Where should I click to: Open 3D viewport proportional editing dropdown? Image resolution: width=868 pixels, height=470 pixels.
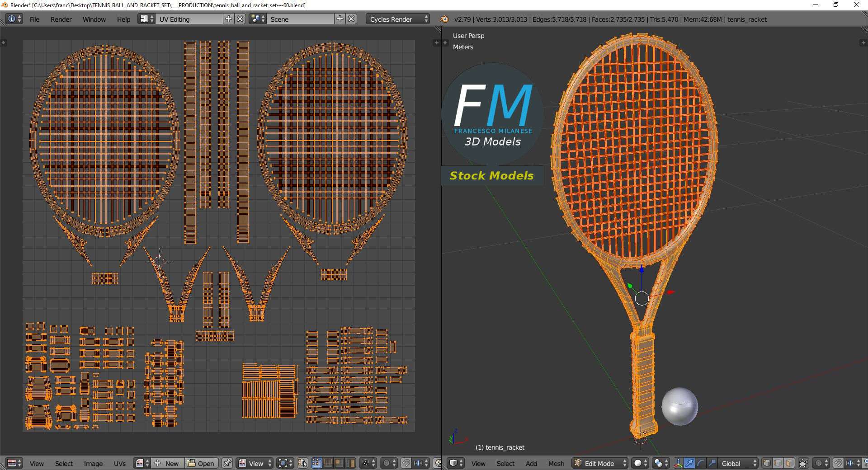pyautogui.click(x=821, y=463)
